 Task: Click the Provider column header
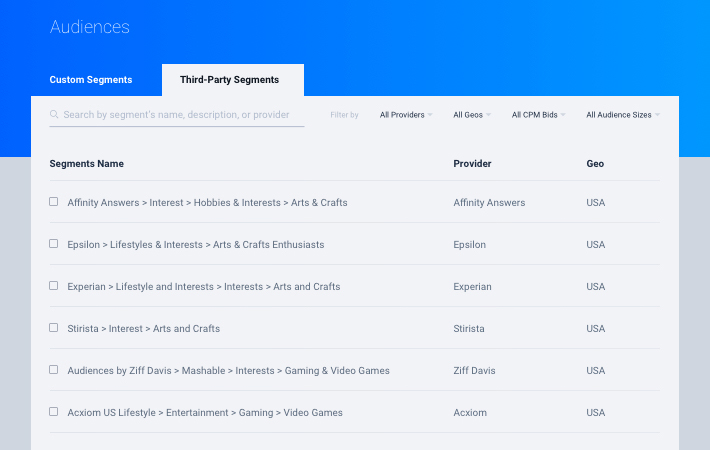tap(472, 163)
